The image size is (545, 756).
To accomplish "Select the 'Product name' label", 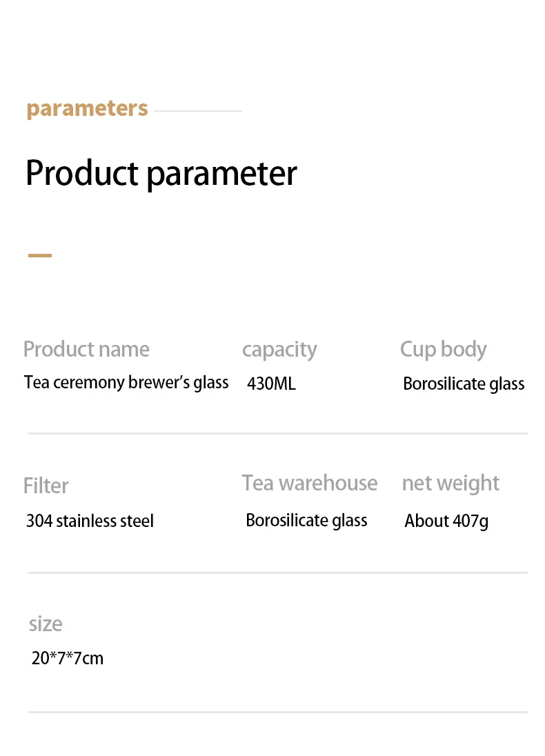I will tap(86, 349).
